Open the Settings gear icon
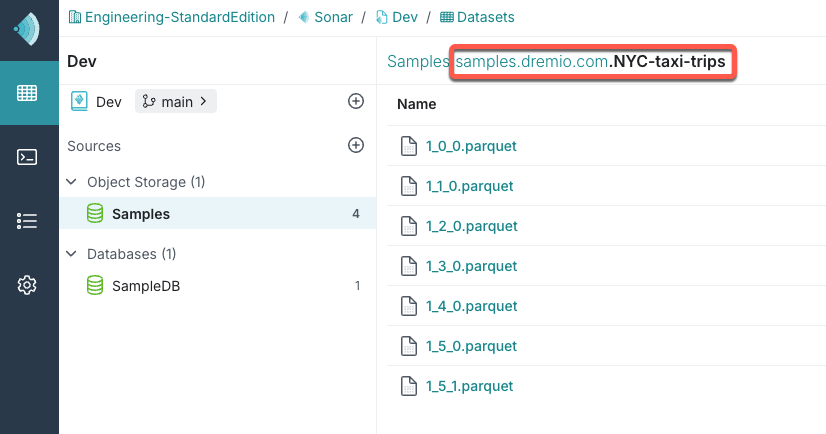 (28, 285)
